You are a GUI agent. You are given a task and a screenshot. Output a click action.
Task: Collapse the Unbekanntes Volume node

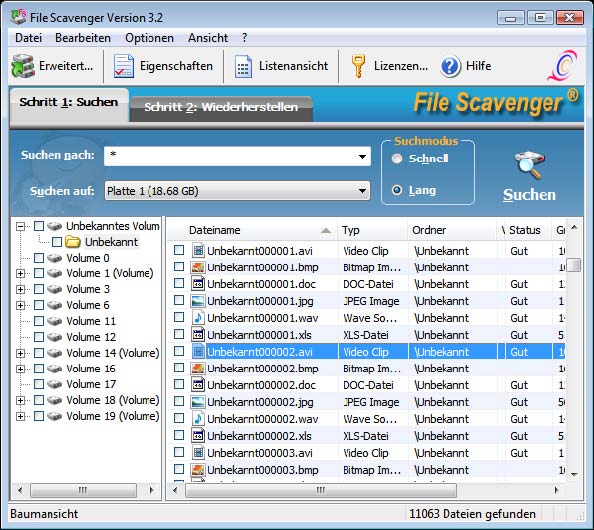point(20,227)
